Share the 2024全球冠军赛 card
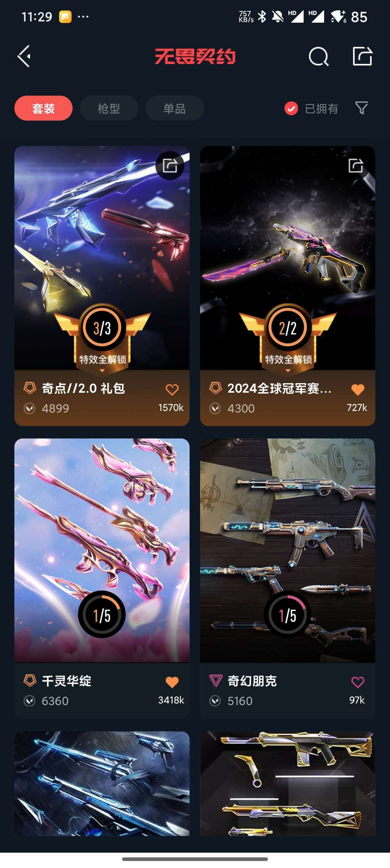390x868 pixels. pos(356,166)
